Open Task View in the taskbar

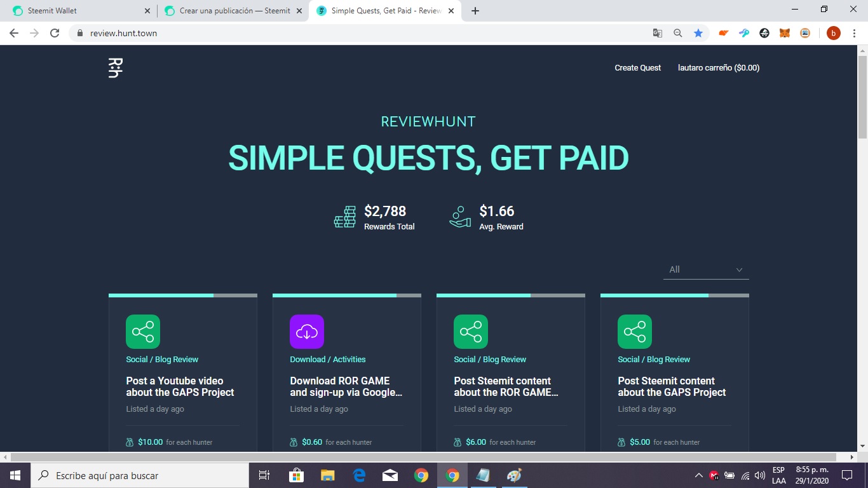(264, 475)
